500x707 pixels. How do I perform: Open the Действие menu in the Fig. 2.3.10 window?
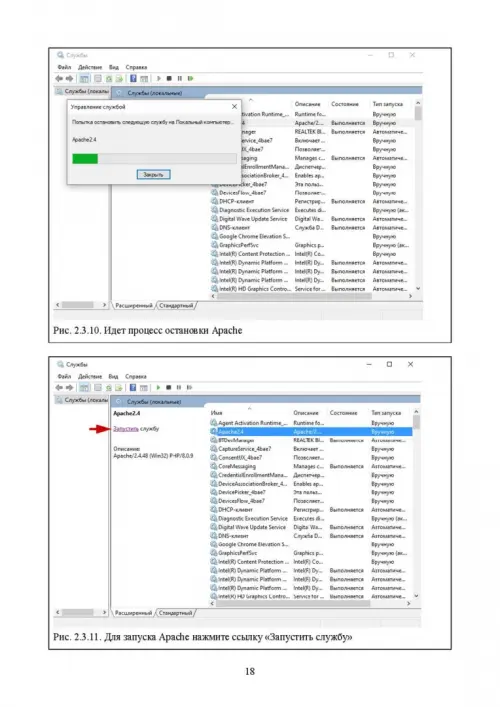[90, 67]
